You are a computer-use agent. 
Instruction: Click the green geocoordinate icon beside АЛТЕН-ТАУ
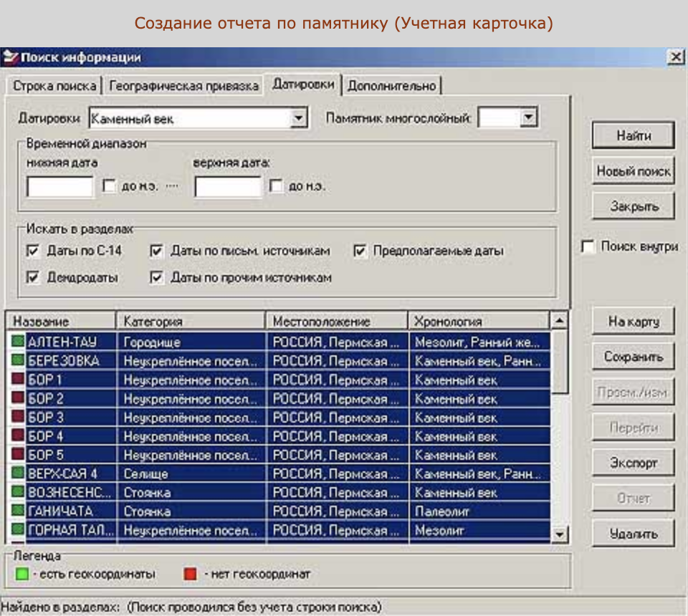(18, 342)
